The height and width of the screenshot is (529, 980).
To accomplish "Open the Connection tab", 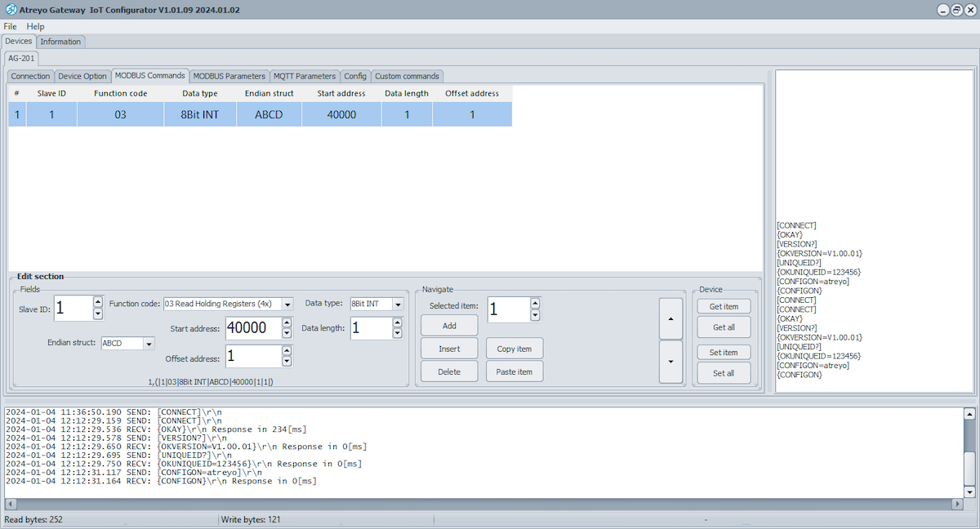I will [30, 76].
